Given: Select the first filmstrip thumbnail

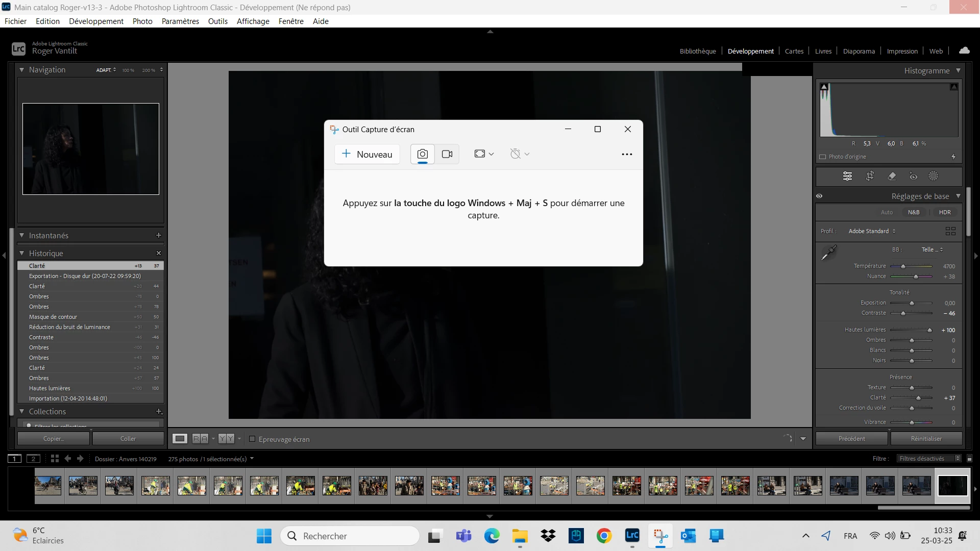Looking at the screenshot, I should (x=48, y=485).
